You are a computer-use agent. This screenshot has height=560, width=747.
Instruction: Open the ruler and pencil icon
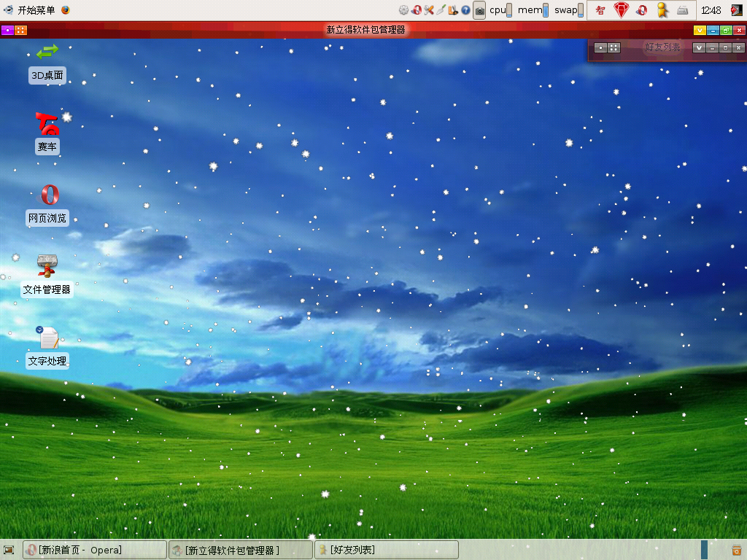(x=453, y=10)
